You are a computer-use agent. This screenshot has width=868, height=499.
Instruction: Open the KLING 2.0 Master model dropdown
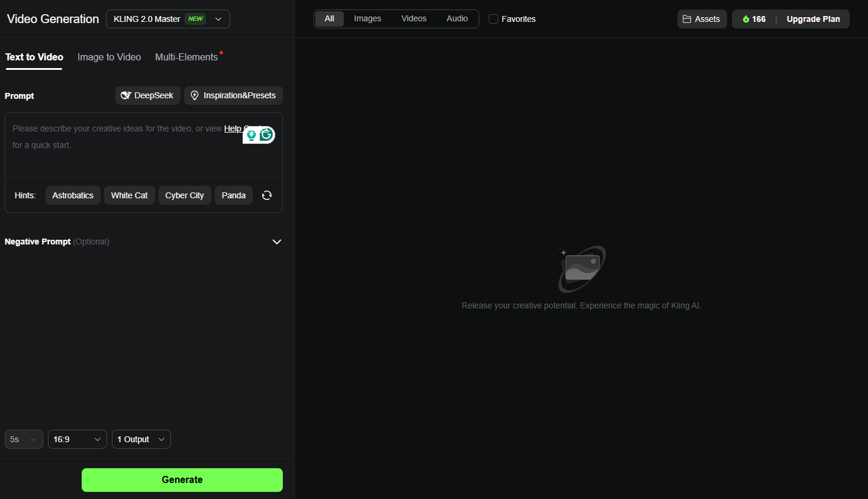(x=167, y=19)
